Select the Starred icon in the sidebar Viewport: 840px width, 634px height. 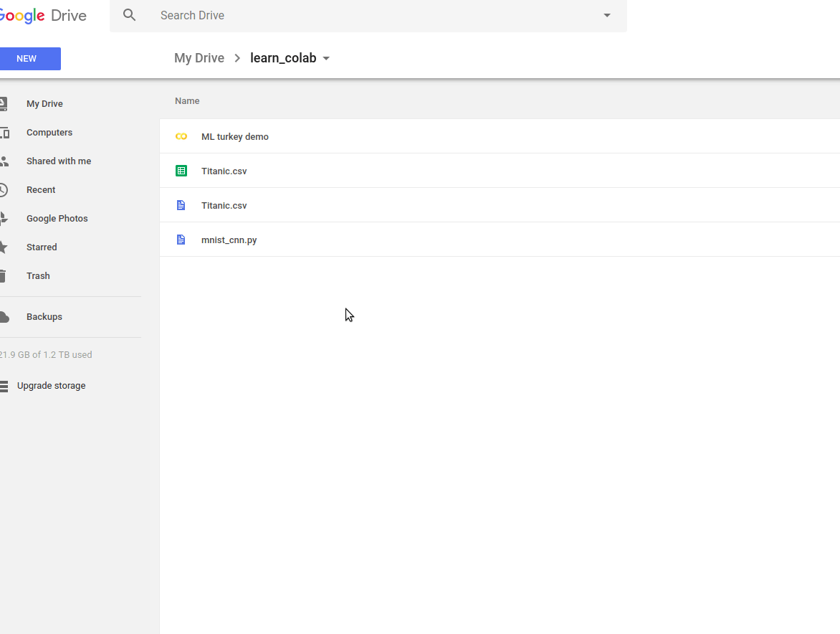click(6, 247)
